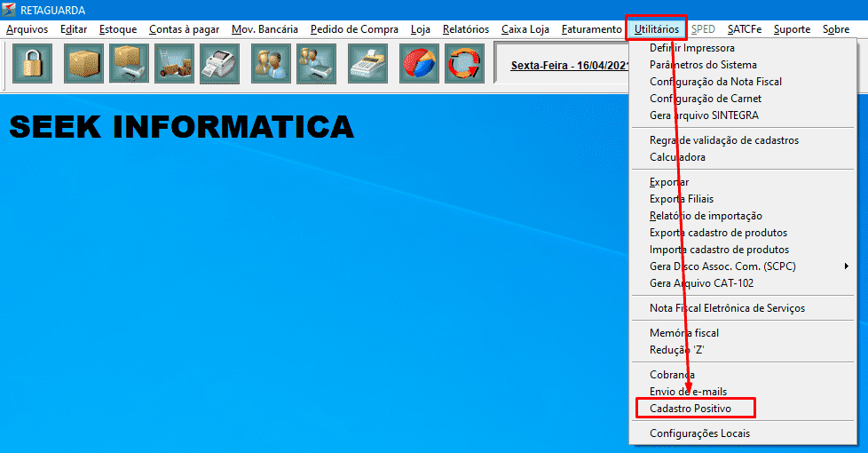Screen dimensions: 868x453
Task: Open the Editar menu
Action: tap(74, 29)
